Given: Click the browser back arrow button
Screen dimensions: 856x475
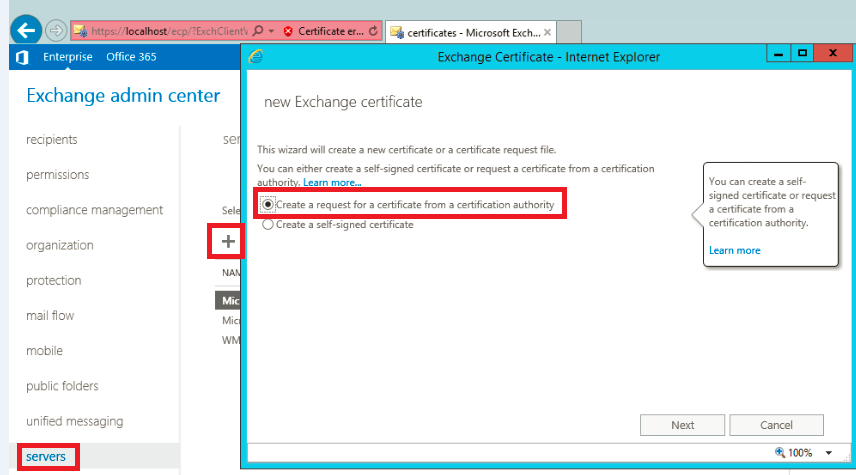Looking at the screenshot, I should coord(24,30).
